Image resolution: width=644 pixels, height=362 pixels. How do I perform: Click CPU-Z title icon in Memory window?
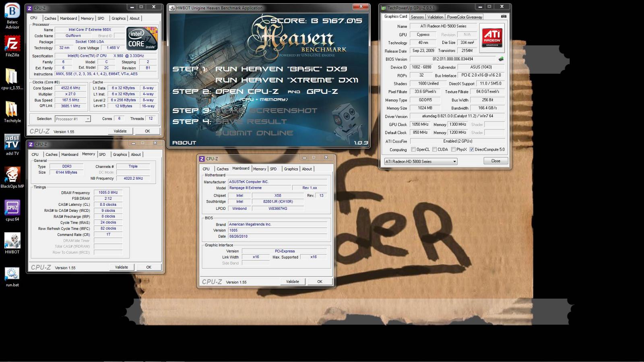click(x=31, y=144)
